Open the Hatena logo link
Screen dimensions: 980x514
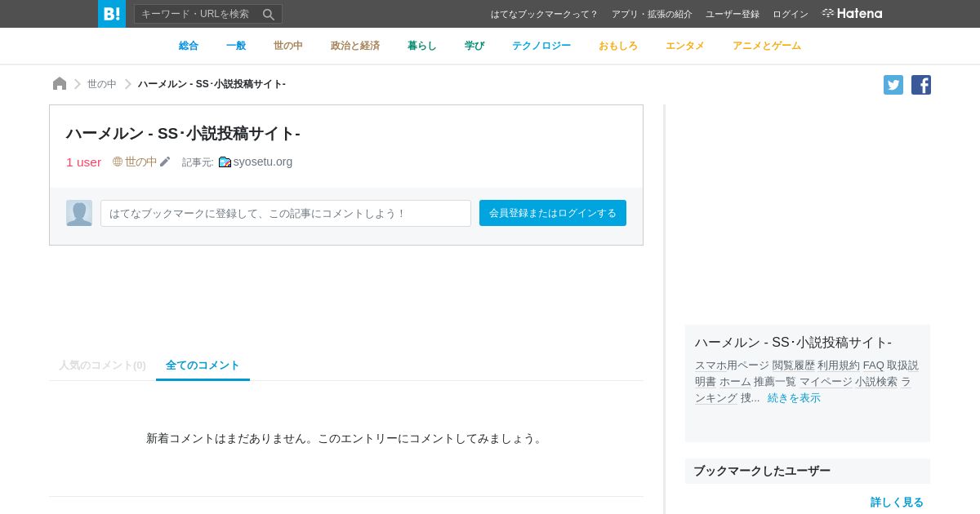click(852, 14)
